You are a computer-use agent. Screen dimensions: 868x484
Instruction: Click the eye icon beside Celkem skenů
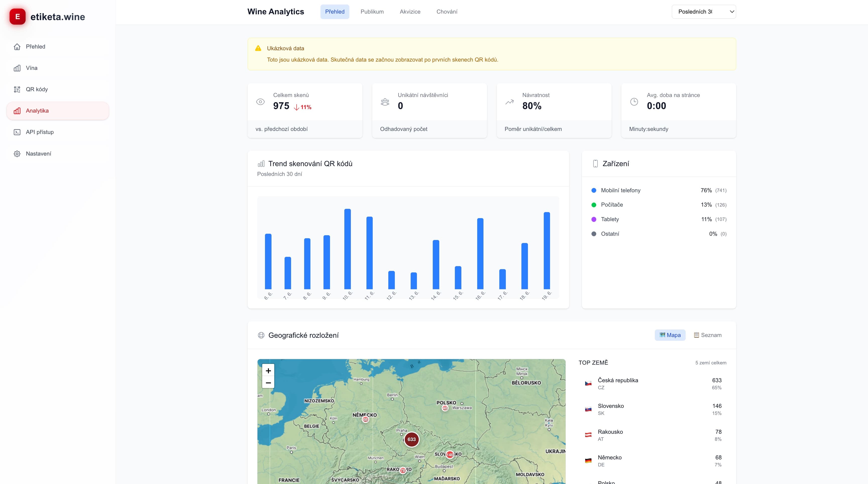tap(260, 102)
